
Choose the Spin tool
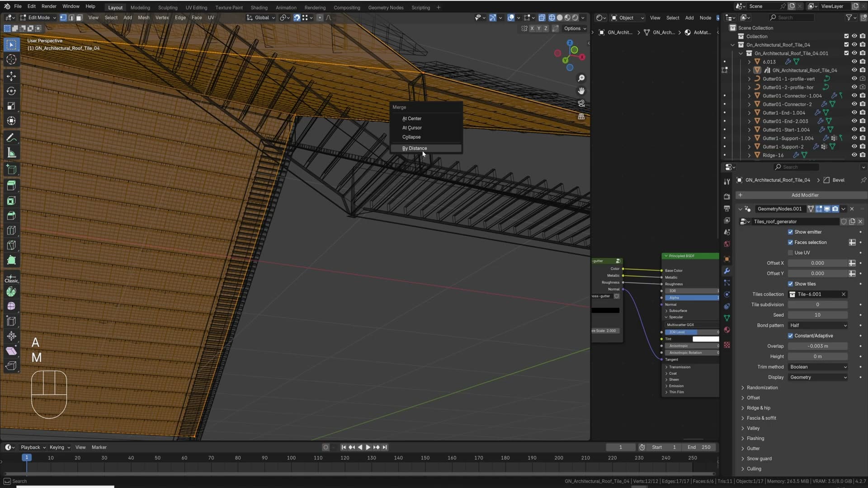11,292
